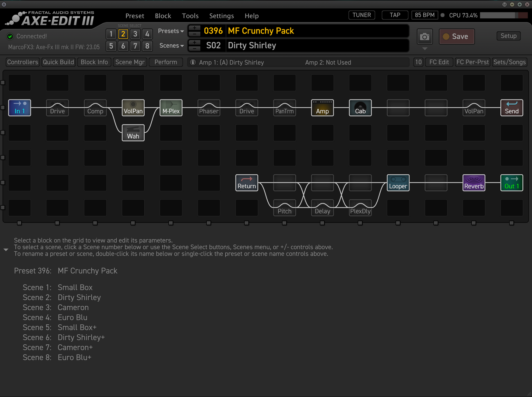532x397 pixels.
Task: Click the Wah block
Action: pos(133,133)
